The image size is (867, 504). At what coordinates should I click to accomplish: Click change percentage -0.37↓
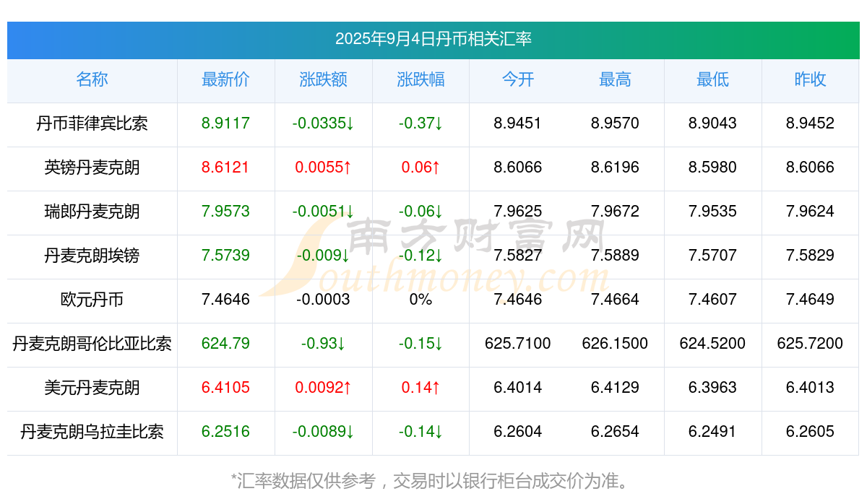421,123
